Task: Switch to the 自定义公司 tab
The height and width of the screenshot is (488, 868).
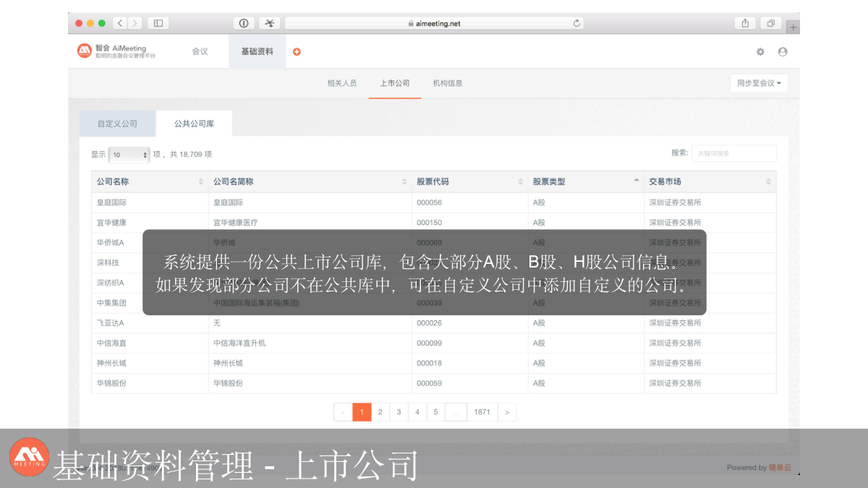Action: tap(117, 124)
